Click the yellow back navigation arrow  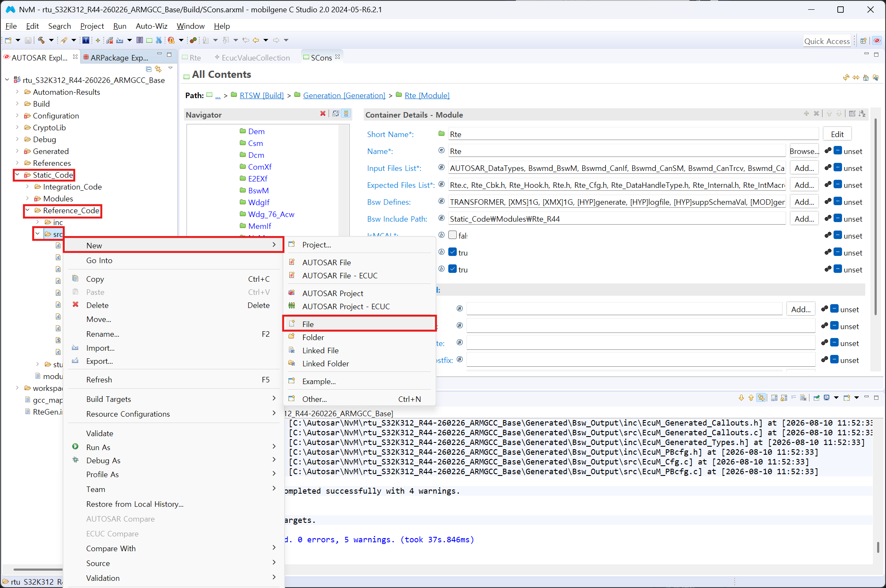(256, 40)
